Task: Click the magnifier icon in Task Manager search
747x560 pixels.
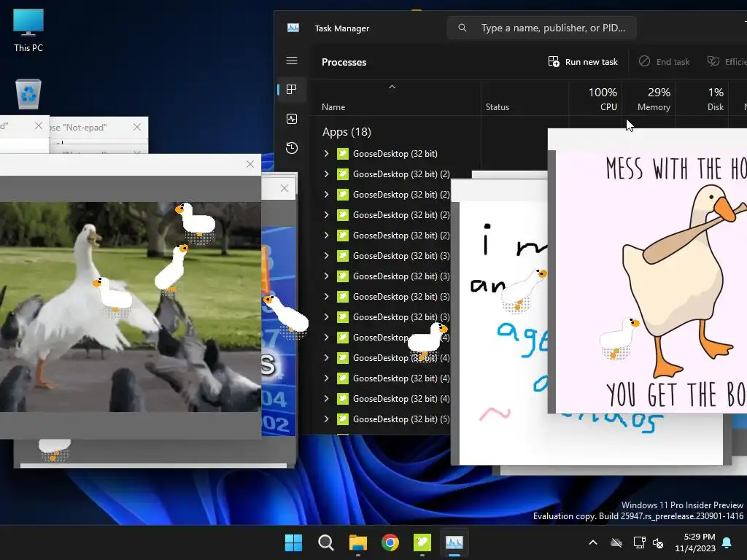Action: pos(462,28)
